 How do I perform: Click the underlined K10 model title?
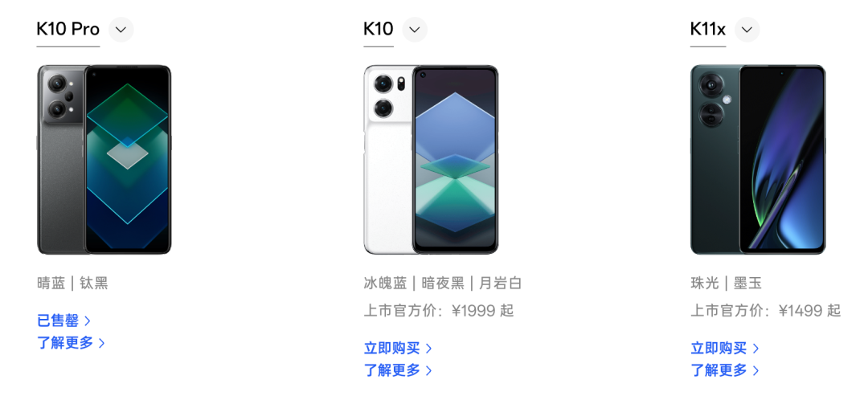click(379, 30)
